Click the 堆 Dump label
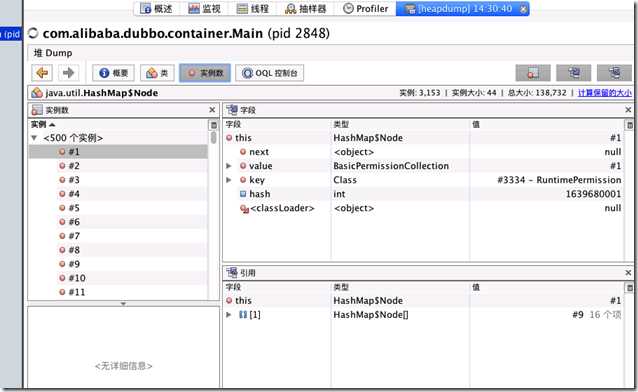638x392 pixels. pyautogui.click(x=53, y=53)
